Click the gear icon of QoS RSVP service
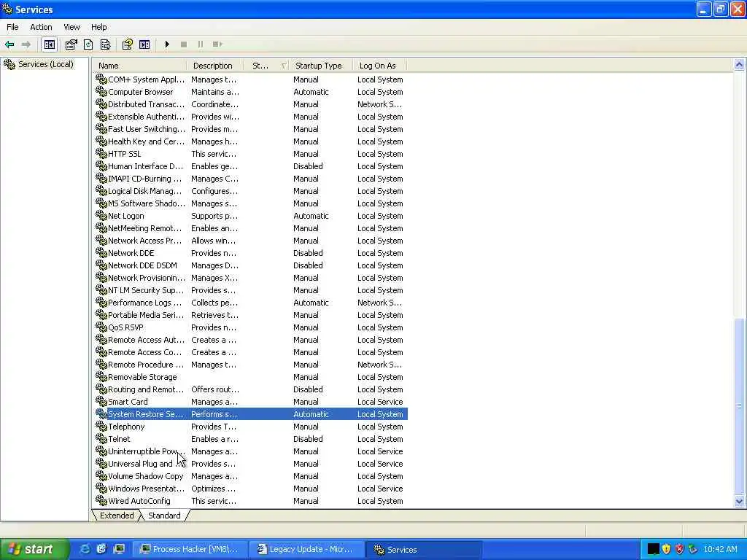747x560 pixels. (101, 327)
